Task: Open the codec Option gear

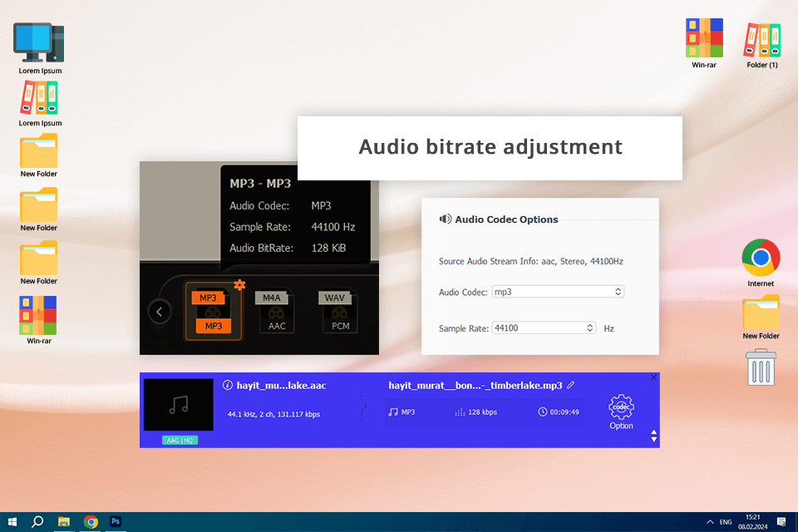Action: (621, 412)
